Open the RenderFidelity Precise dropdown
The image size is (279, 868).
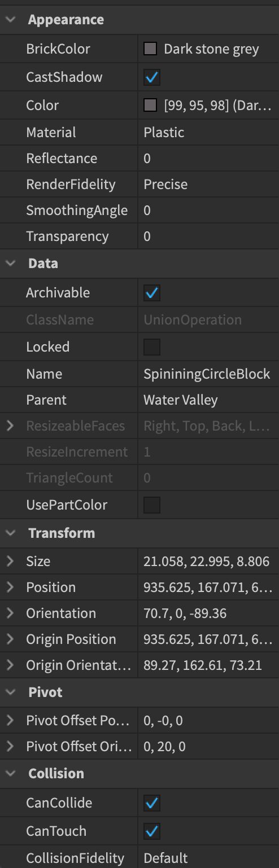click(208, 185)
